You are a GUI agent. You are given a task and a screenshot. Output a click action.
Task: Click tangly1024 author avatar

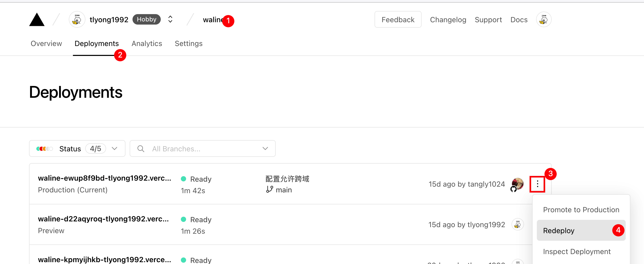click(x=517, y=184)
